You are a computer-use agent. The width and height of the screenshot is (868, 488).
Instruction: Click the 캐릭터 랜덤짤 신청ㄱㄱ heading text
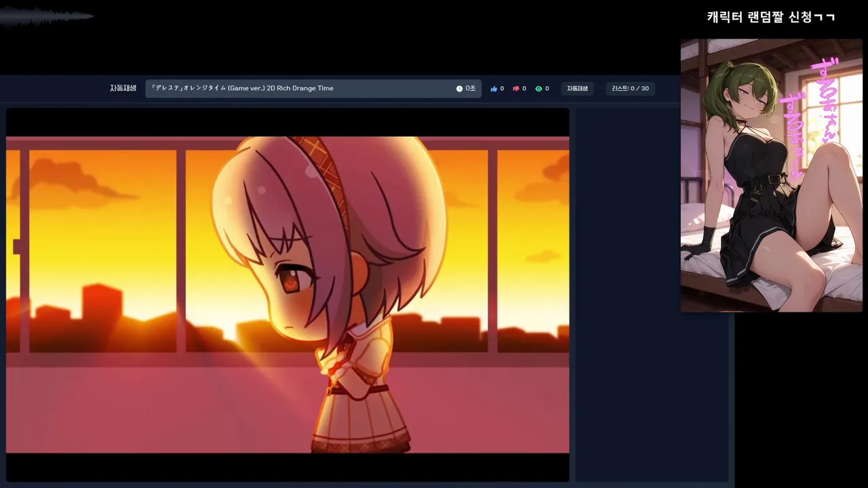(771, 17)
